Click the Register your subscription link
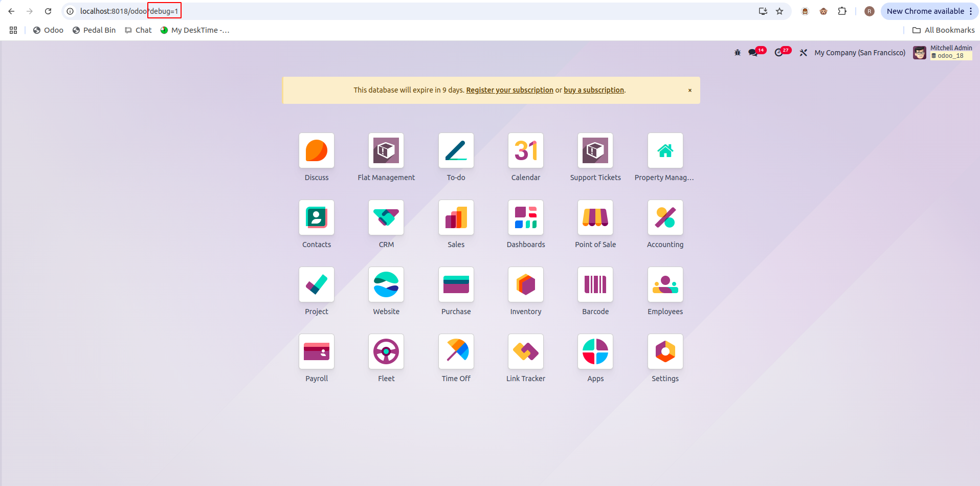The image size is (980, 486). [509, 90]
